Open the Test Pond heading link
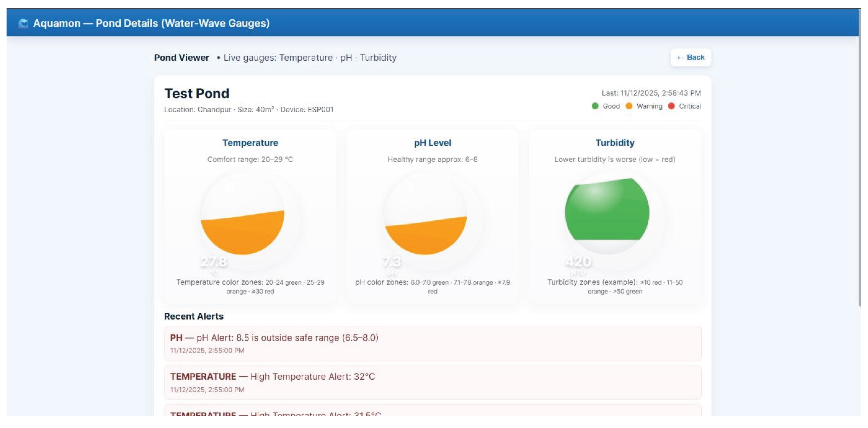 coord(197,93)
